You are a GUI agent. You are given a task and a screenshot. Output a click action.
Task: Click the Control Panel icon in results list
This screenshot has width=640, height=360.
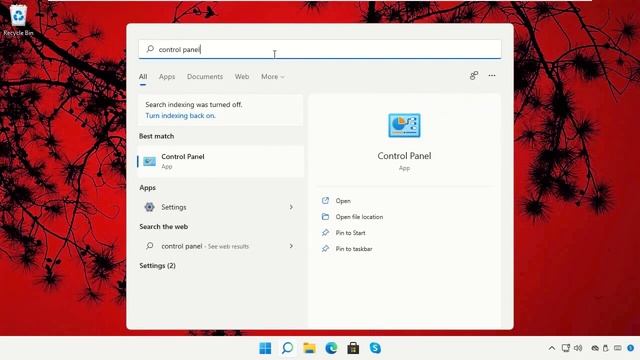click(149, 161)
